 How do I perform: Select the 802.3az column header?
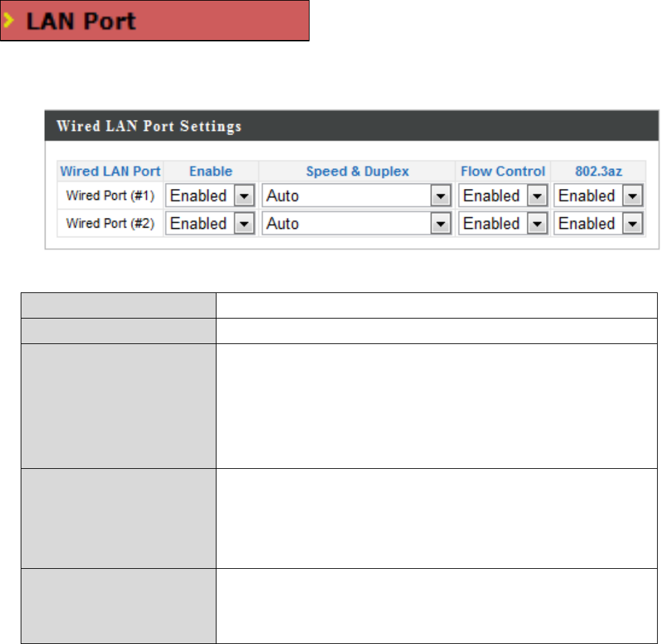pyautogui.click(x=598, y=171)
